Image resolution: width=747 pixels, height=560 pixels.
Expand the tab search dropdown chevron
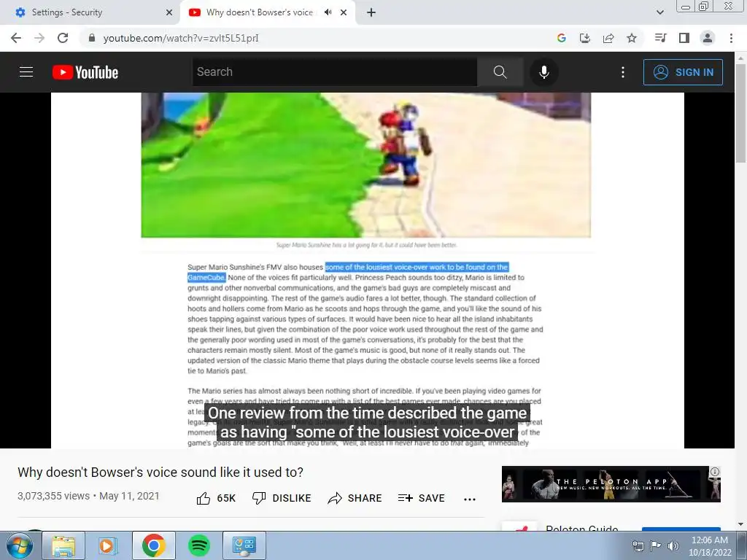tap(659, 12)
